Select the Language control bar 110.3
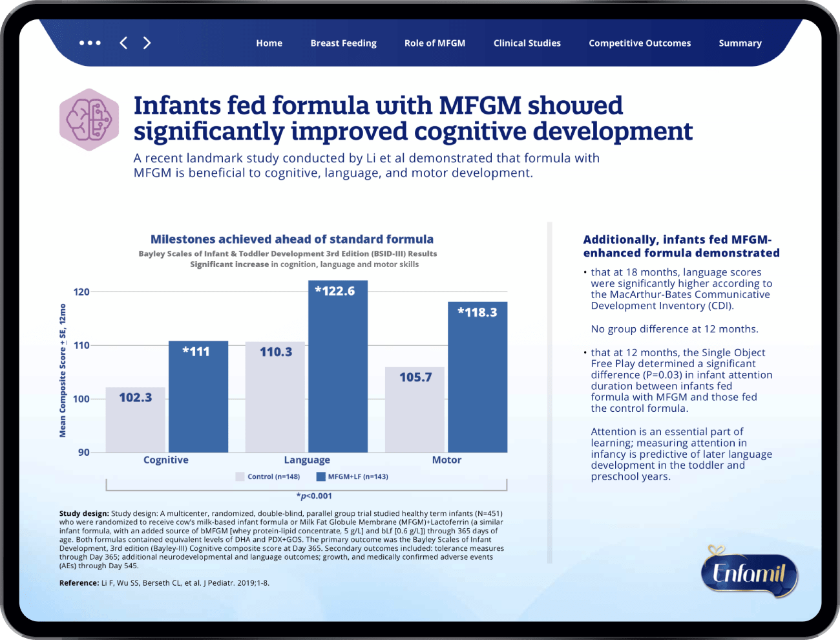 pyautogui.click(x=275, y=397)
